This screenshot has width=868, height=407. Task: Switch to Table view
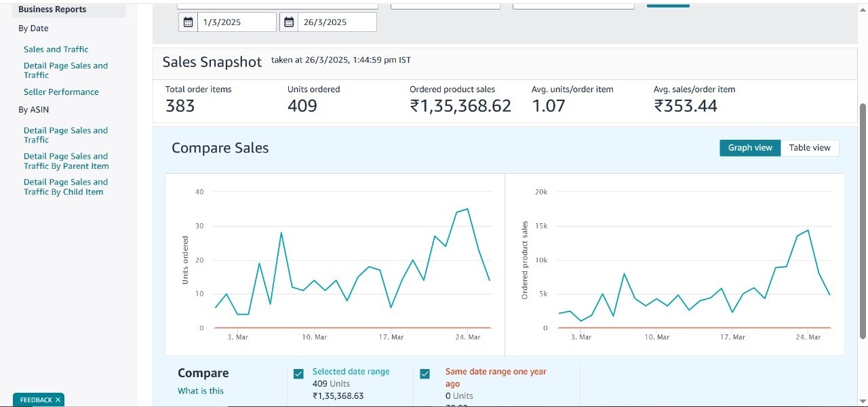[810, 148]
